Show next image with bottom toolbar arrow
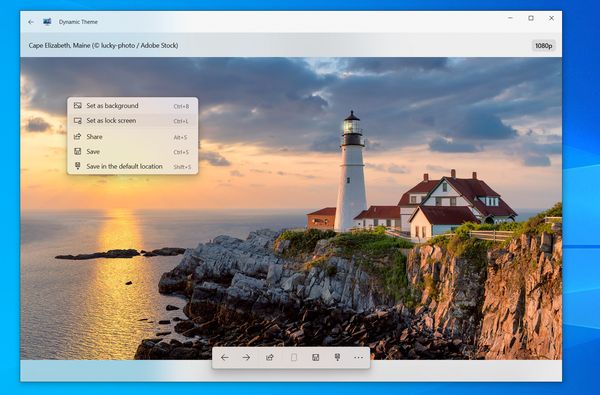This screenshot has height=395, width=600. point(246,357)
